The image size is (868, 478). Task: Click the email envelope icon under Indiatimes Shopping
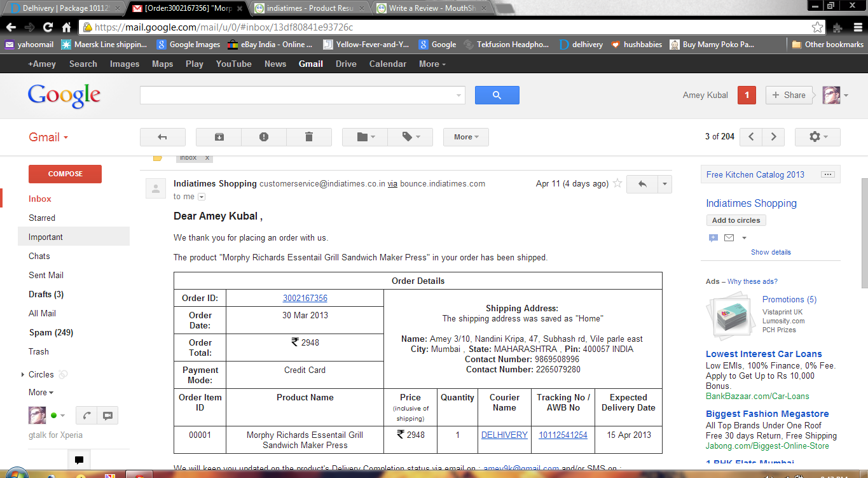point(729,238)
